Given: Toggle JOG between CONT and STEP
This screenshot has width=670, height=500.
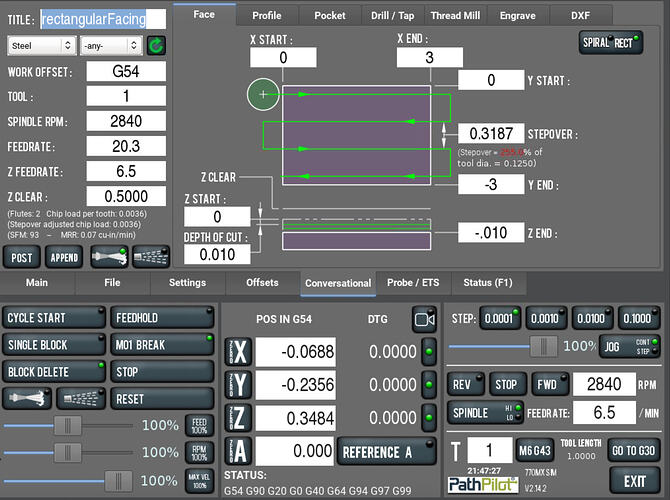Looking at the screenshot, I should (x=629, y=346).
